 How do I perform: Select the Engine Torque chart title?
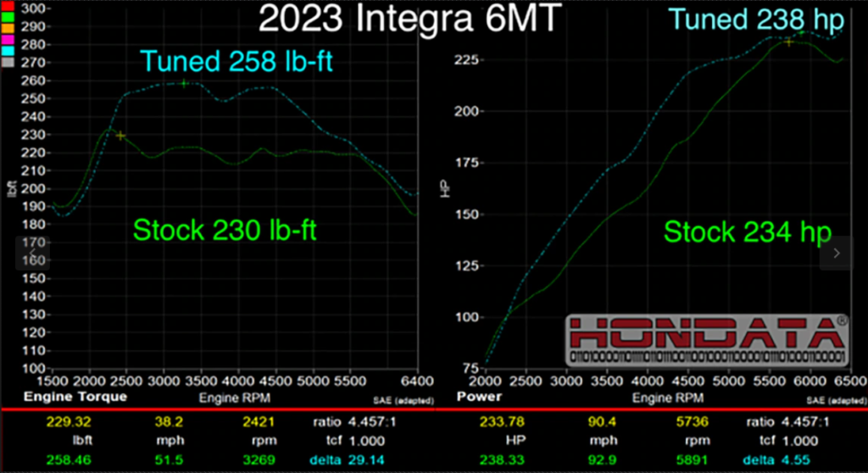coord(75,397)
